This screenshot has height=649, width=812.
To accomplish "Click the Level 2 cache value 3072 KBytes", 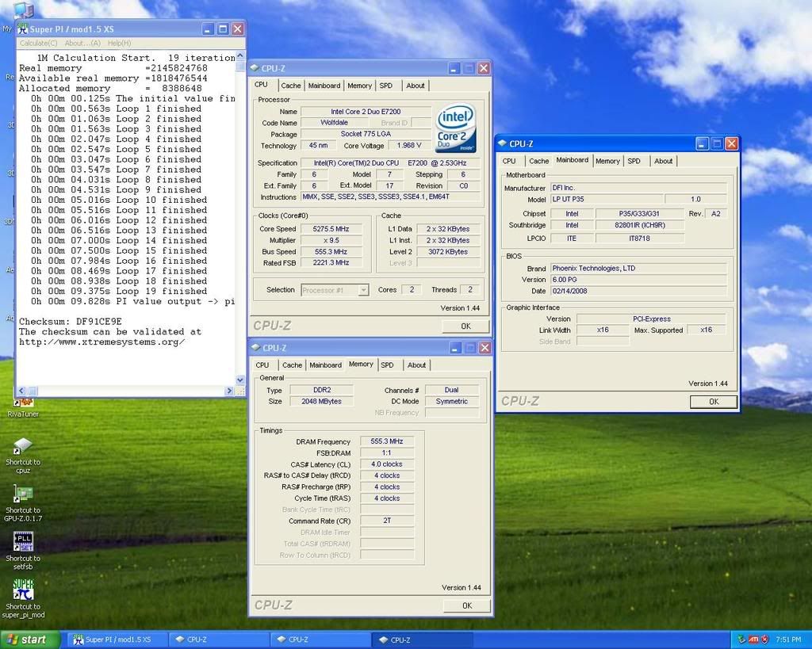I will coord(448,251).
